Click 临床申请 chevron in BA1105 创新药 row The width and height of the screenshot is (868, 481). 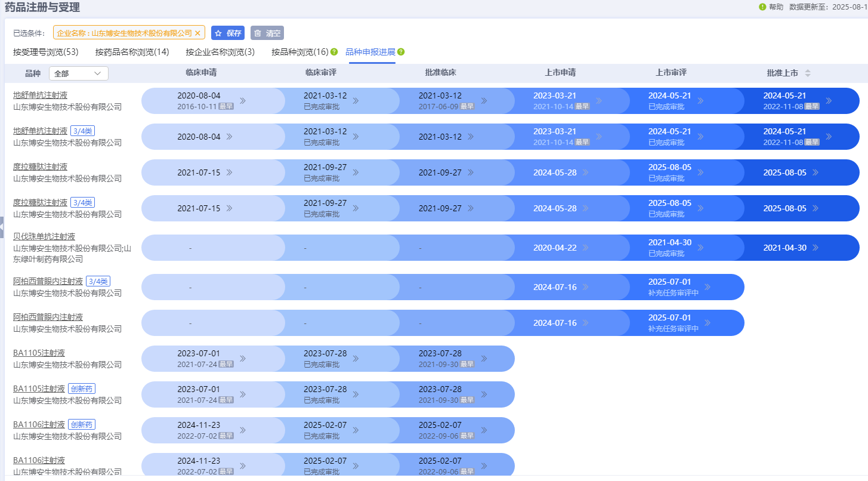pos(243,394)
